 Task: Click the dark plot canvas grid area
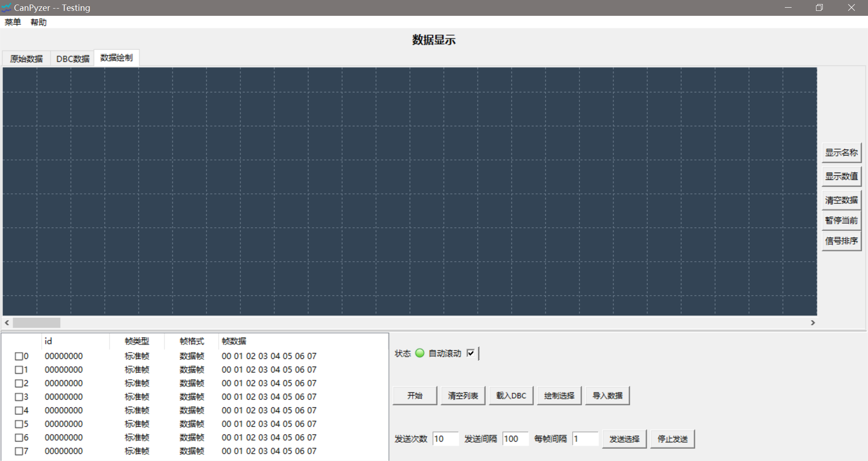click(410, 191)
